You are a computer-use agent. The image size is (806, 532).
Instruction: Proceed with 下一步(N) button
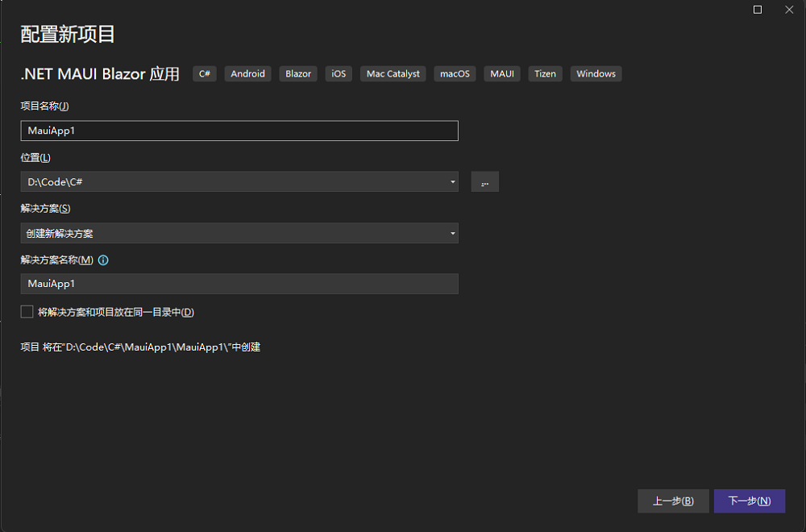750,501
